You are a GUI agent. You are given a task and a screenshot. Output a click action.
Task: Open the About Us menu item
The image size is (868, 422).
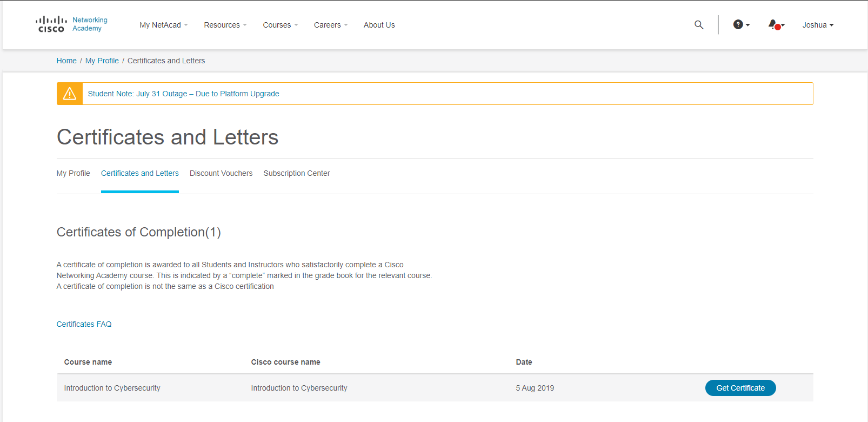[379, 25]
